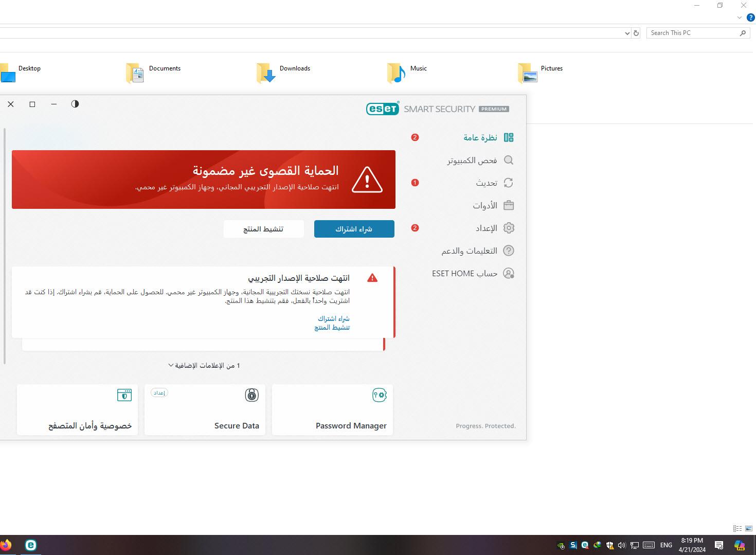
Task: Click the red badge 2 next to نظرة عامة
Action: (415, 137)
